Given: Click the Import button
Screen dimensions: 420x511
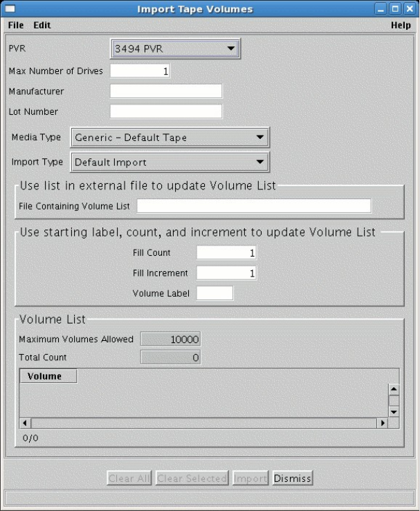Looking at the screenshot, I should point(250,478).
